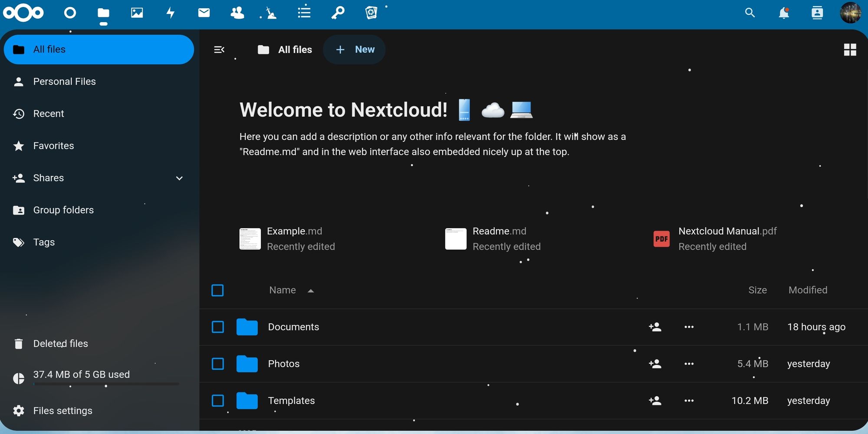Share the Documents folder

(x=655, y=327)
